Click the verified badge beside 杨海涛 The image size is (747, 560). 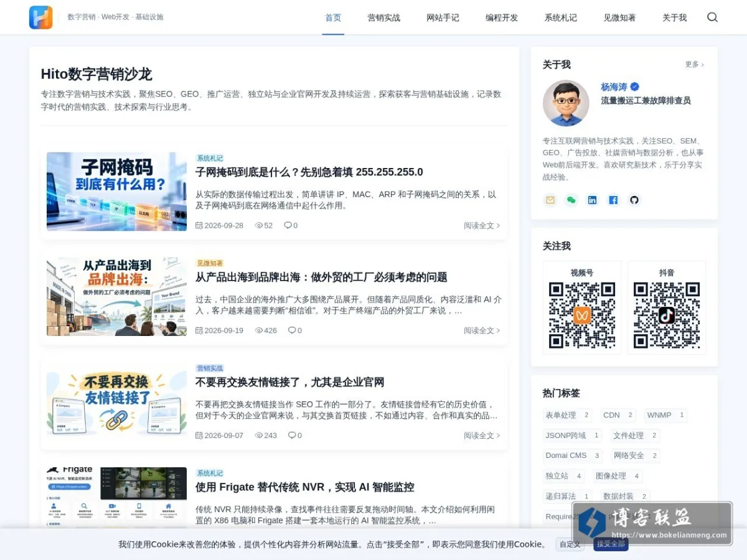[635, 87]
